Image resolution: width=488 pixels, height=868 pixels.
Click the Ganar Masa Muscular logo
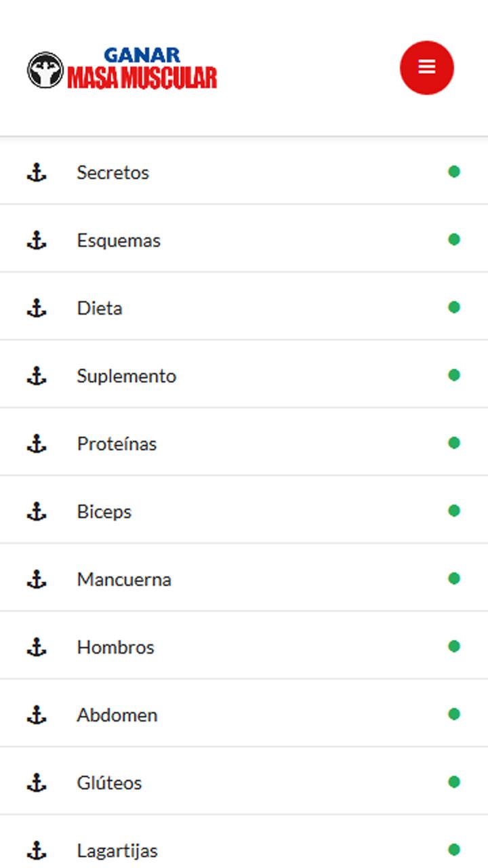(x=123, y=68)
